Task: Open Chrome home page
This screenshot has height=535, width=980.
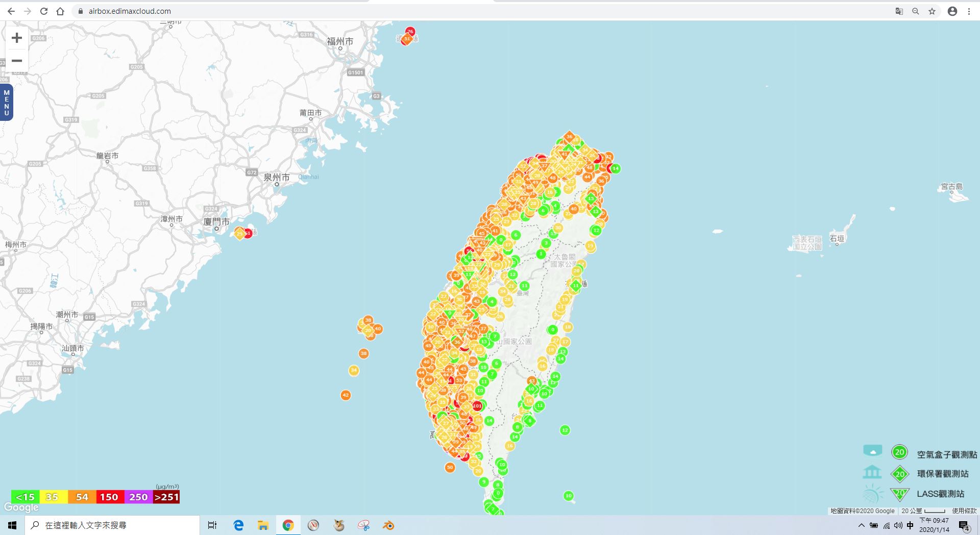Action: click(x=60, y=11)
